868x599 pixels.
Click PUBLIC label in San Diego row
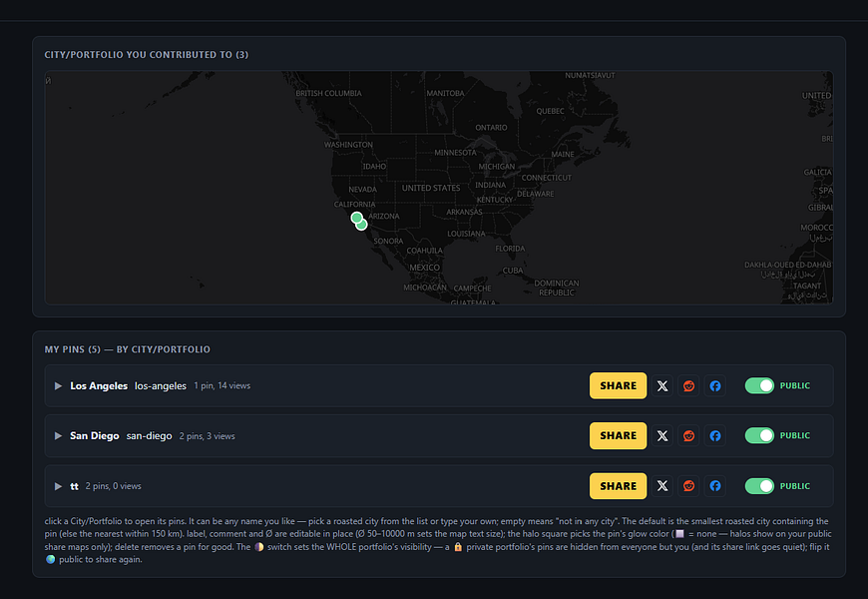[x=794, y=435]
